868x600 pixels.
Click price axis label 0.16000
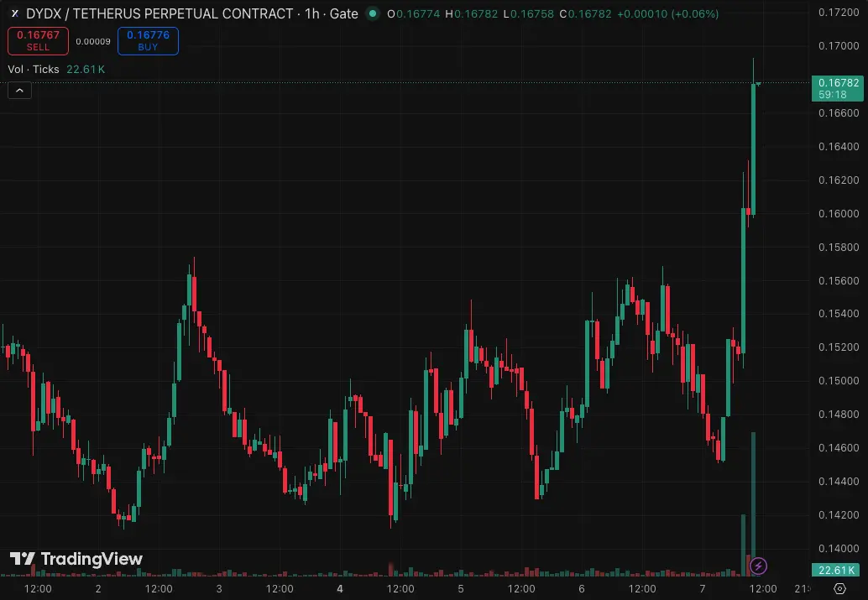[x=839, y=214]
